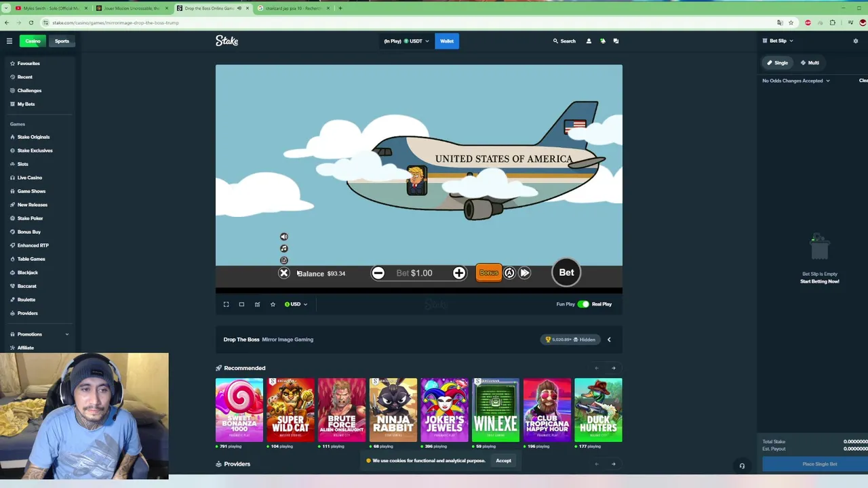This screenshot has height=488, width=868.
Task: Collapse game info chevron arrow
Action: (609, 340)
